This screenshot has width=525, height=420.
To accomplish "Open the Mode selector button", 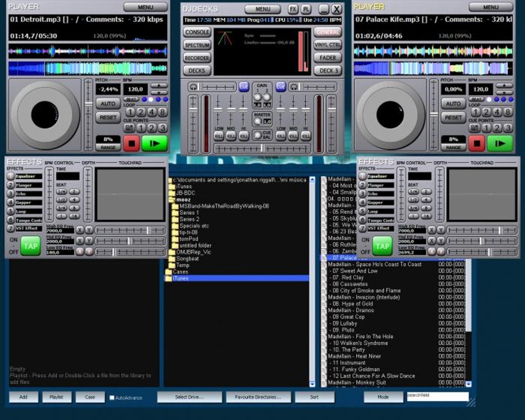I will tap(383, 397).
